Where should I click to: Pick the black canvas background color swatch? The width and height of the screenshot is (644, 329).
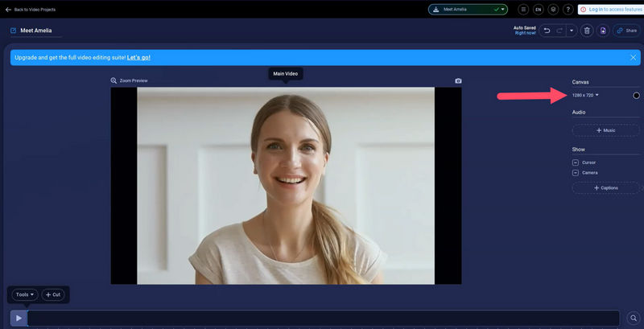tap(636, 95)
